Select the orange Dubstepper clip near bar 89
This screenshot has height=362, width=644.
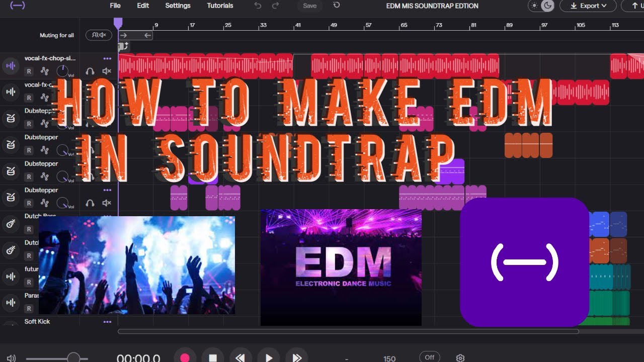(528, 145)
